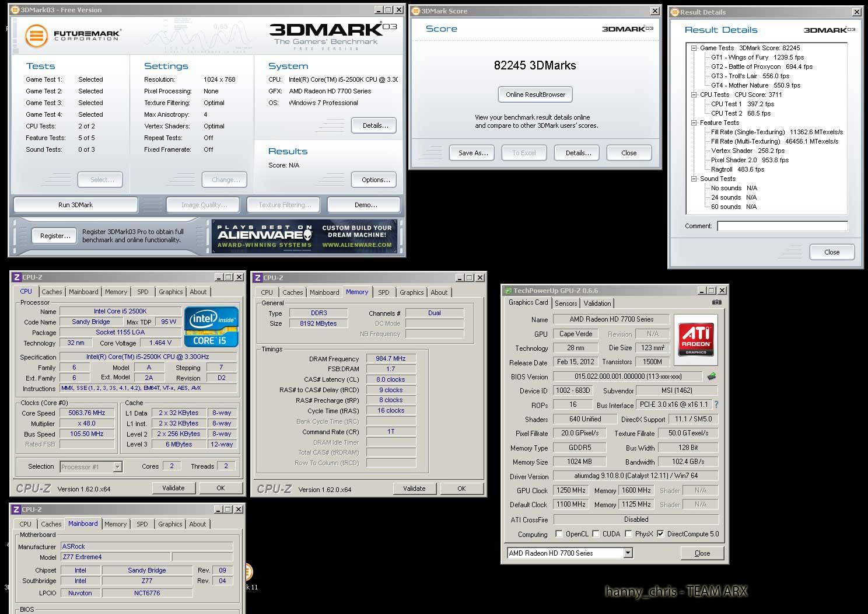
Task: Click the Intel Core i5 logo in CPU-Z
Action: coord(211,327)
